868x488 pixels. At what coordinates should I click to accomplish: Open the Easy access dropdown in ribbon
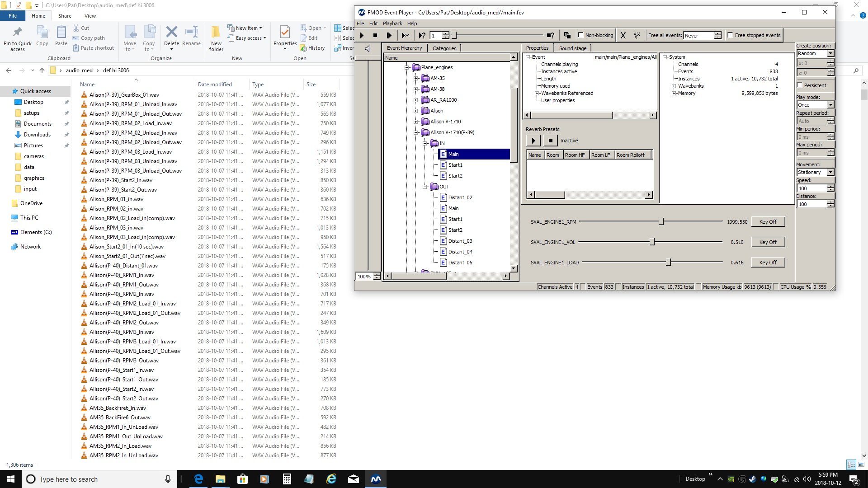point(246,38)
